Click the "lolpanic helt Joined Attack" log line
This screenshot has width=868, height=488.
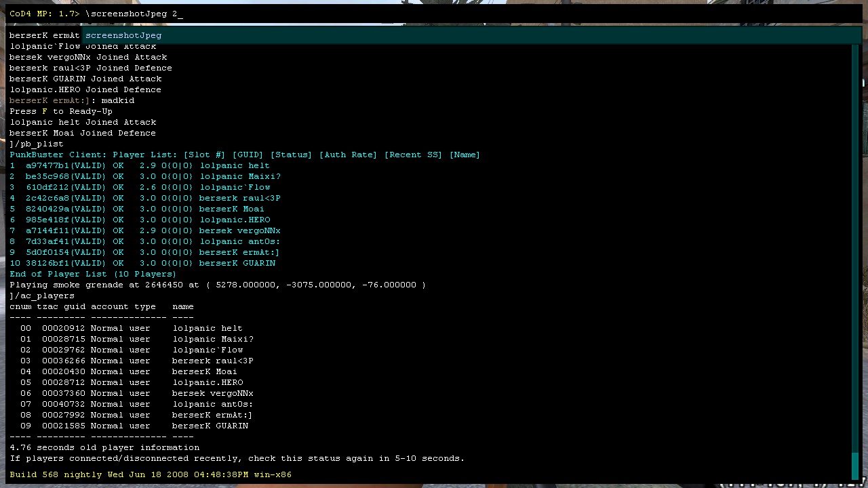click(83, 122)
